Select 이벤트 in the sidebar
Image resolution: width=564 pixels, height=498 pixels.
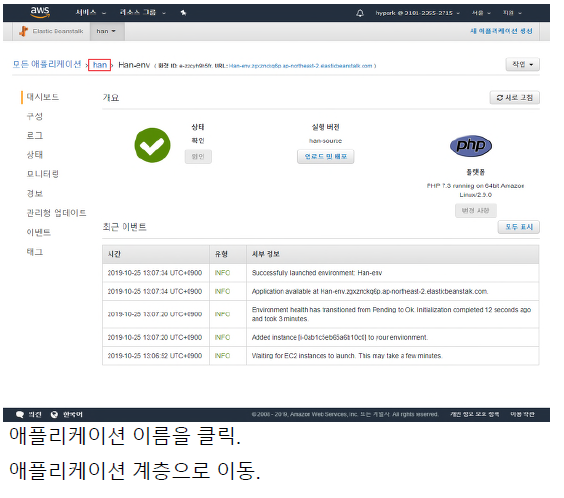[38, 233]
